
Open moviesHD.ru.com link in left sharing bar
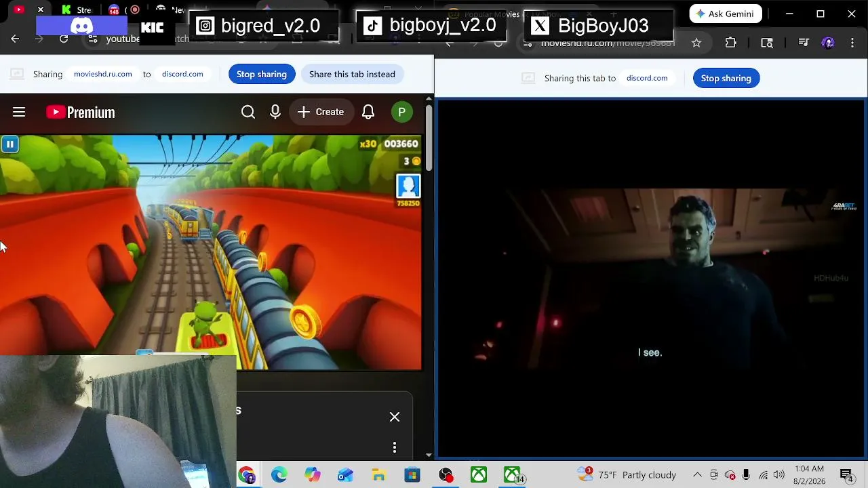pos(103,74)
